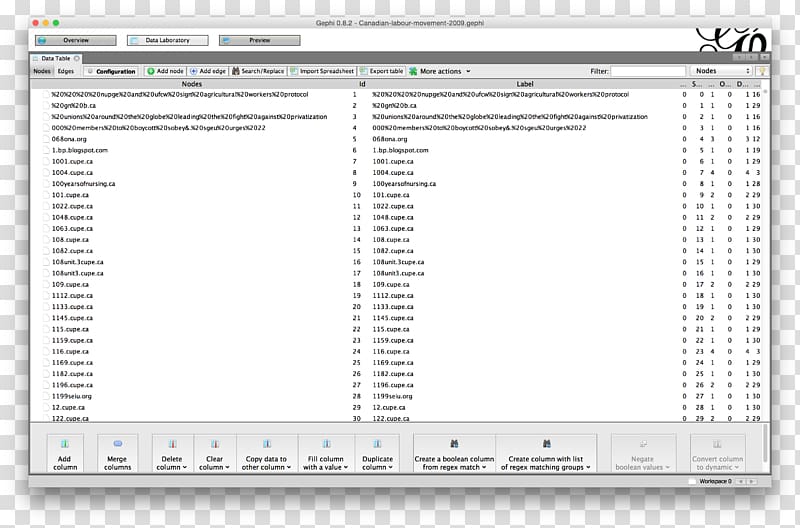This screenshot has height=528, width=800.
Task: Select the Data Table panel tab
Action: 56,58
